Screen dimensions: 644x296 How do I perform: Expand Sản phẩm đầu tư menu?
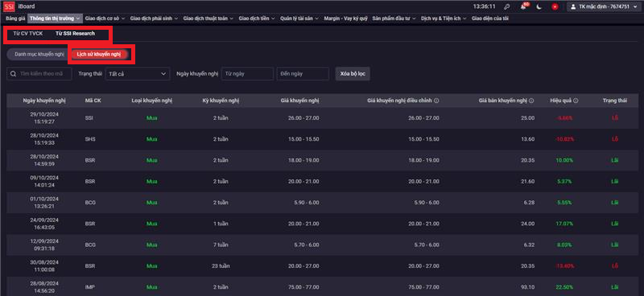click(x=394, y=18)
